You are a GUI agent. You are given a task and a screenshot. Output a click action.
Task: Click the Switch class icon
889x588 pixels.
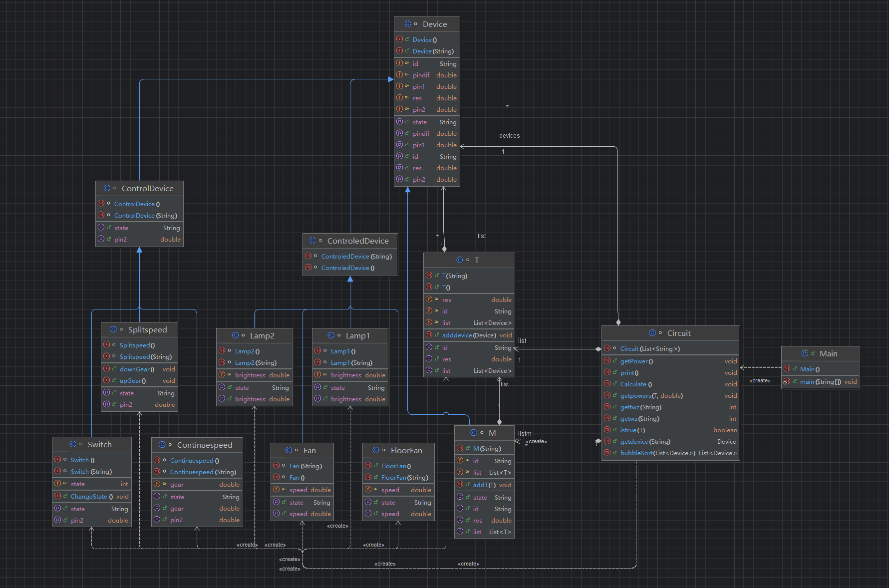pos(73,444)
